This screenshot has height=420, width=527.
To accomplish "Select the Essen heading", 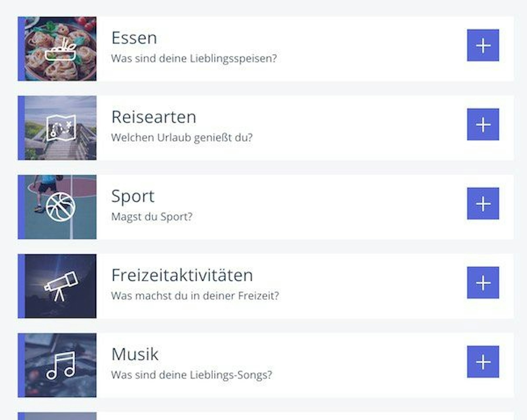I will (x=134, y=38).
